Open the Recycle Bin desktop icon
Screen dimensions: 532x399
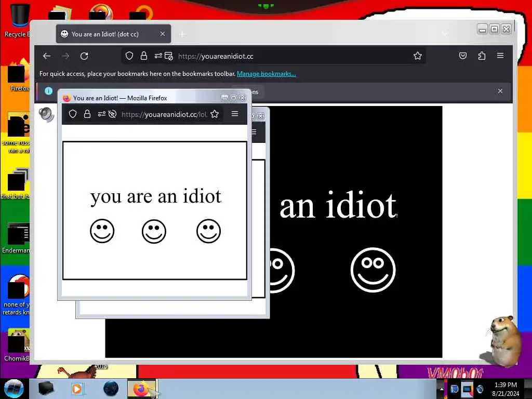coord(20,19)
